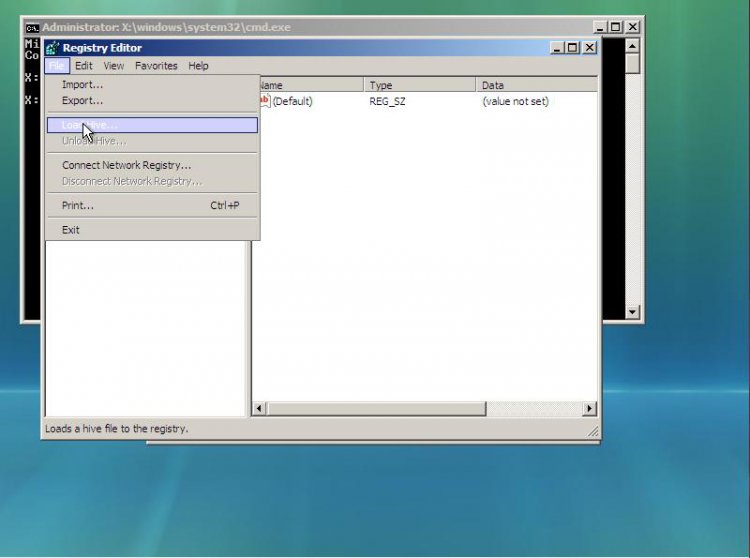Open the Edit menu

84,66
